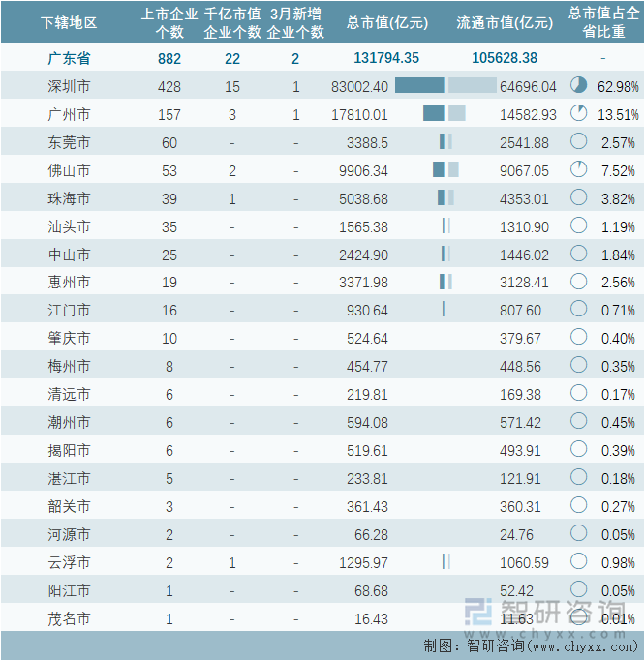Click the percentage 62.98%
Image resolution: width=644 pixels, height=660 pixels.
(x=618, y=87)
